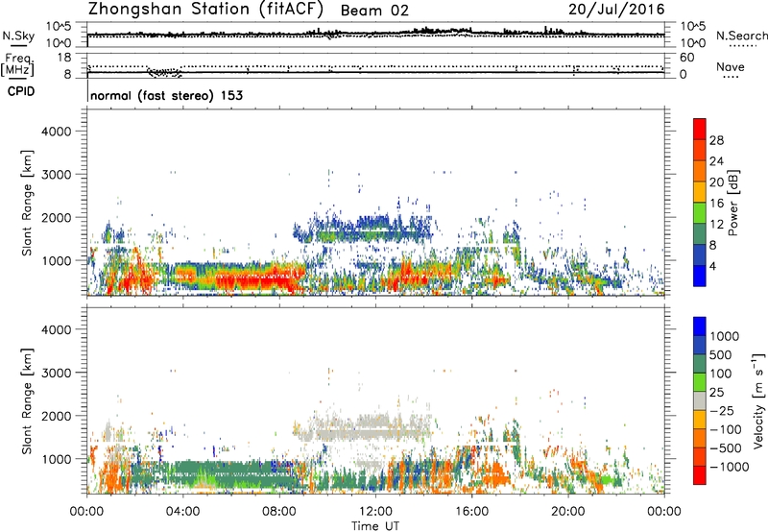The width and height of the screenshot is (768, 532).
Task: Click the 2000 km tick on power panel
Action: point(56,217)
